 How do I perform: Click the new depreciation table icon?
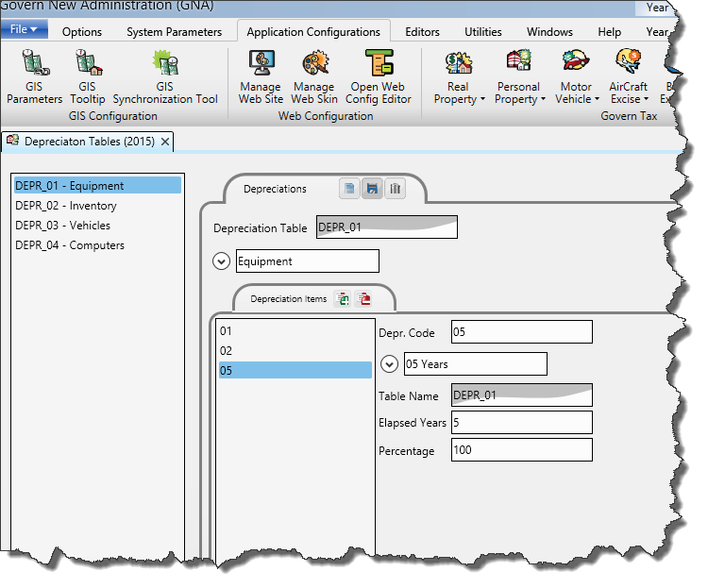coord(350,189)
